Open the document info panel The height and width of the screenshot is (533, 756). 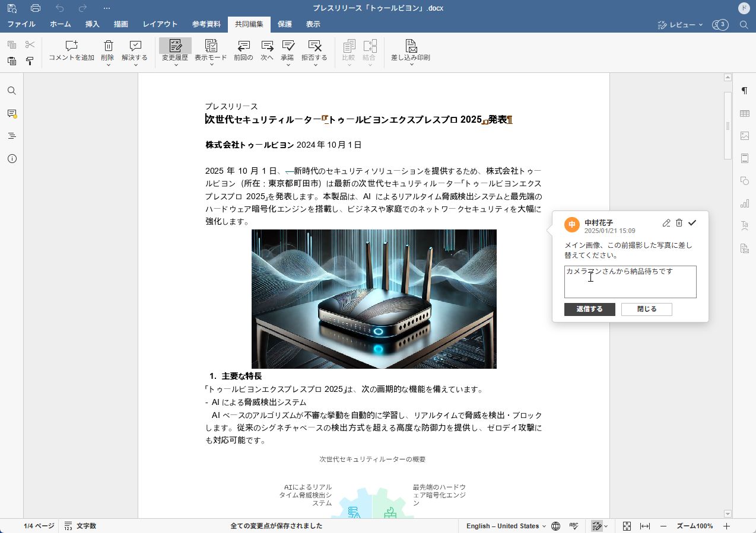12,158
